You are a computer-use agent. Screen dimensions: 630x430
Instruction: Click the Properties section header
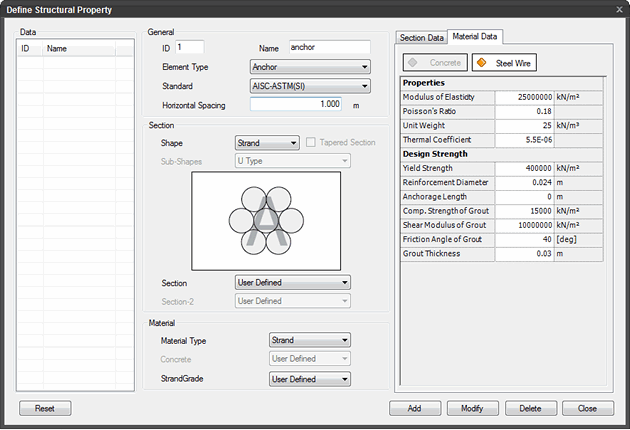point(502,83)
